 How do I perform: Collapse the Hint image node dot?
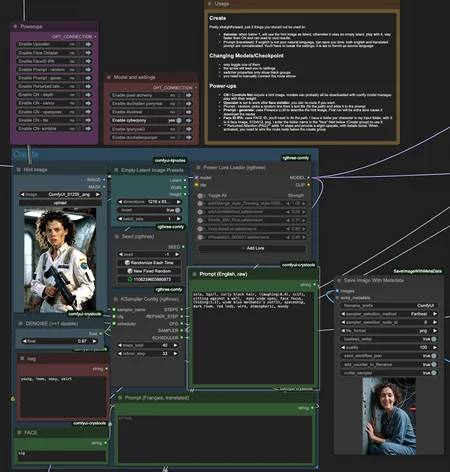[x=18, y=170]
